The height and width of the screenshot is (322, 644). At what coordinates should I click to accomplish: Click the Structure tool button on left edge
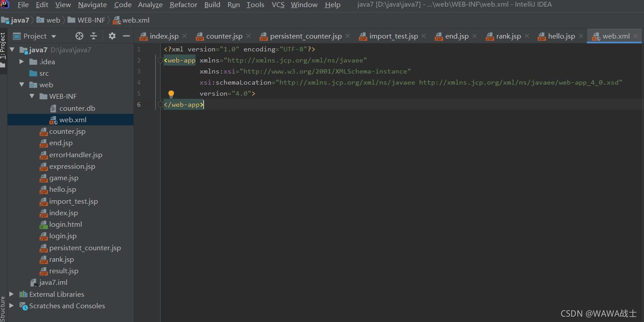pyautogui.click(x=4, y=306)
